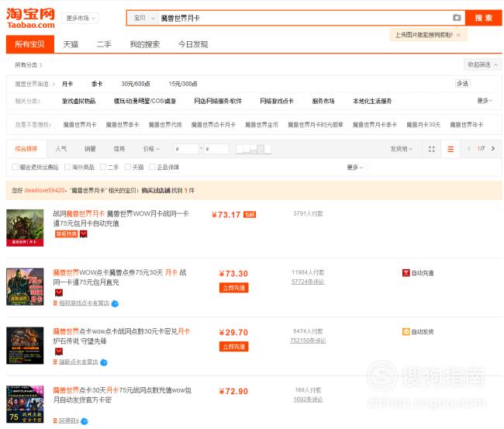Click the minimum price input field
The height and width of the screenshot is (429, 504).
pos(186,149)
